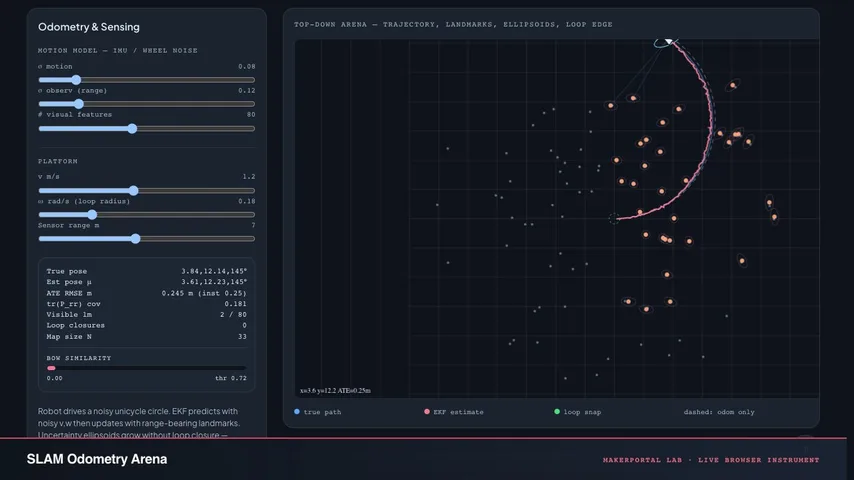Click the 'SLAM Odometry Arena' title
The width and height of the screenshot is (854, 480).
97,459
